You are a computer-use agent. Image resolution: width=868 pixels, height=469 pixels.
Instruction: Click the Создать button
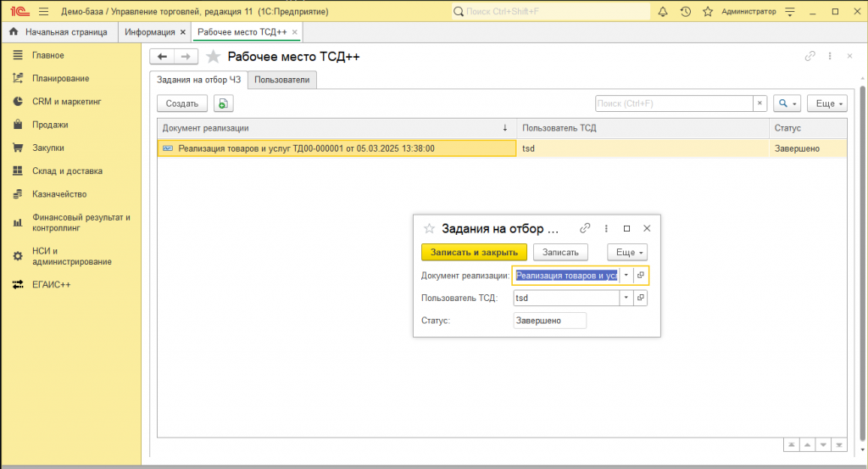click(182, 103)
